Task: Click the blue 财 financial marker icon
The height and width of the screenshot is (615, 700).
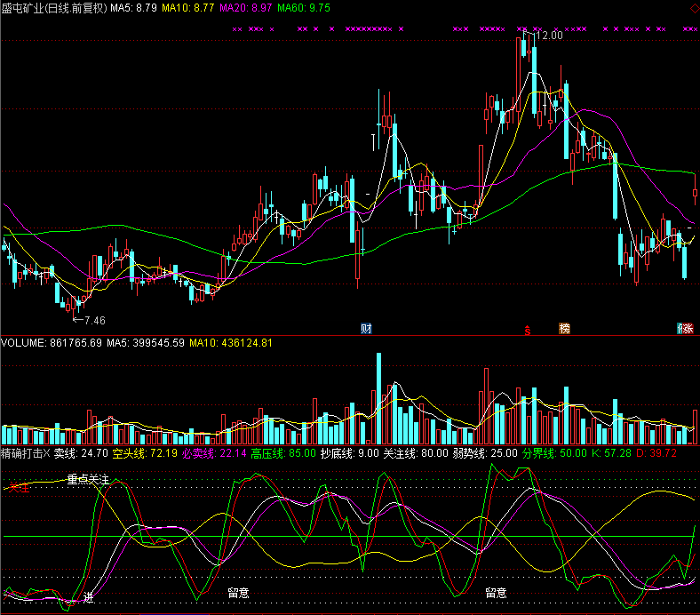Action: tap(366, 329)
